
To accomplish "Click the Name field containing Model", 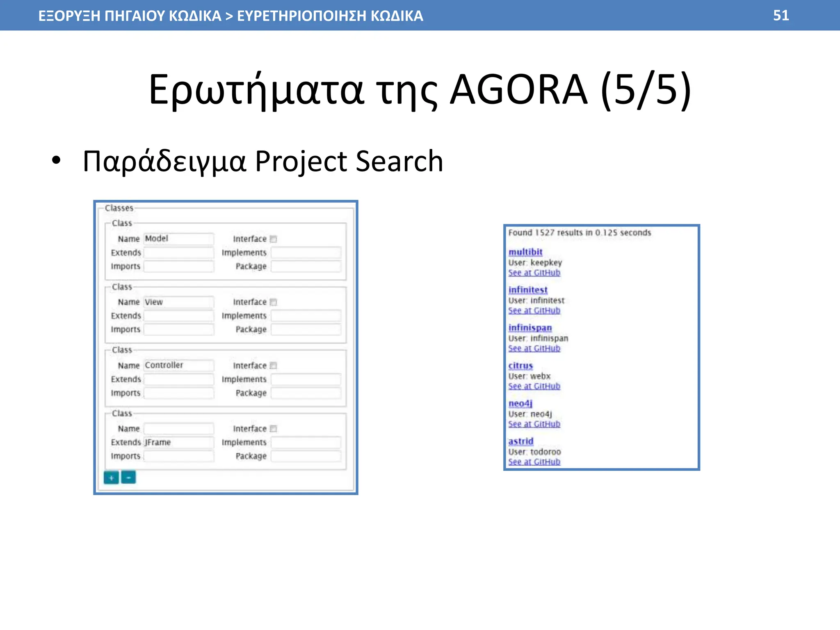I will point(178,239).
